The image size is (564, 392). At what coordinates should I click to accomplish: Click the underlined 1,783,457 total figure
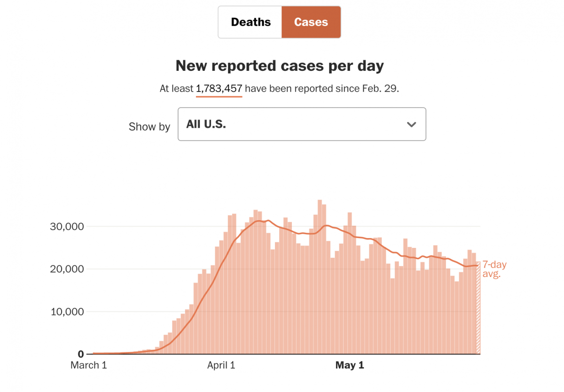coord(219,89)
